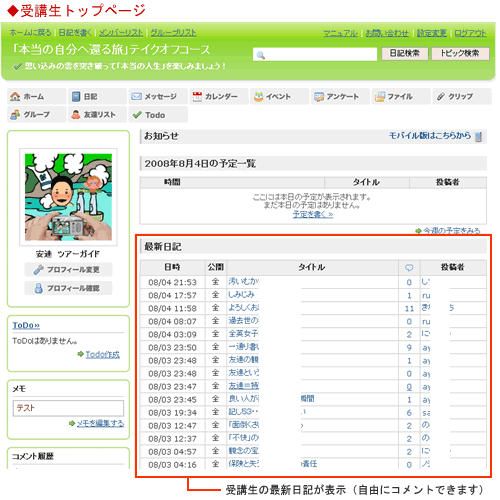Open diary entry posted 08/03 23:47
This screenshot has width=500, height=500.
[243, 386]
